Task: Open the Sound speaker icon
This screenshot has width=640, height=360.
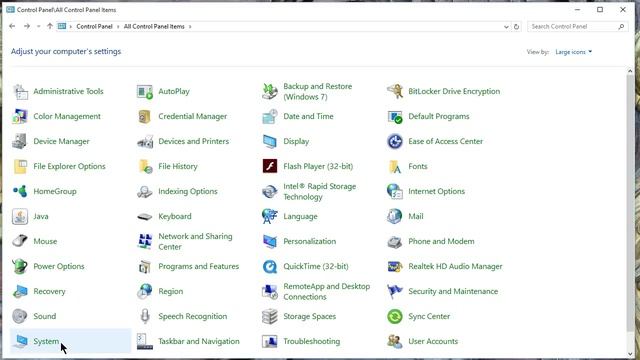Action: pos(20,316)
